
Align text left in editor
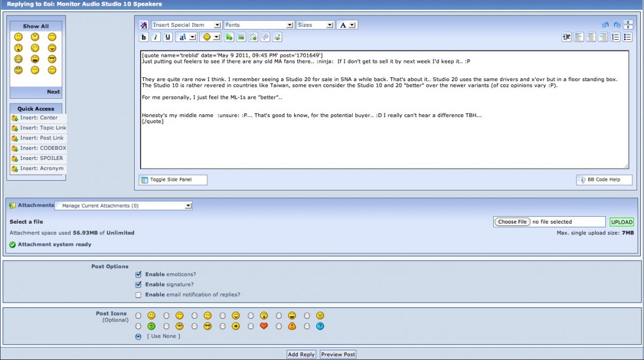pos(579,37)
